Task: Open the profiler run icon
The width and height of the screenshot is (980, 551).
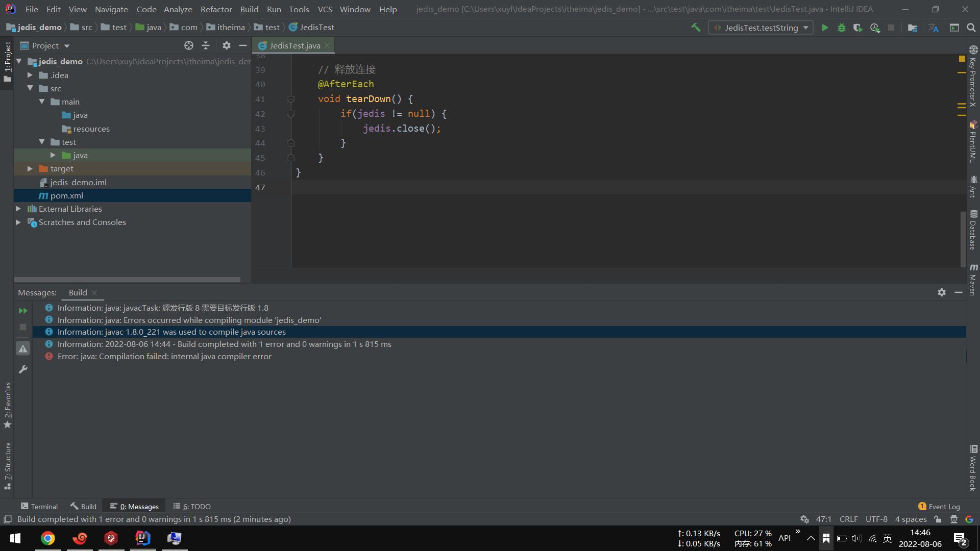Action: click(x=875, y=28)
